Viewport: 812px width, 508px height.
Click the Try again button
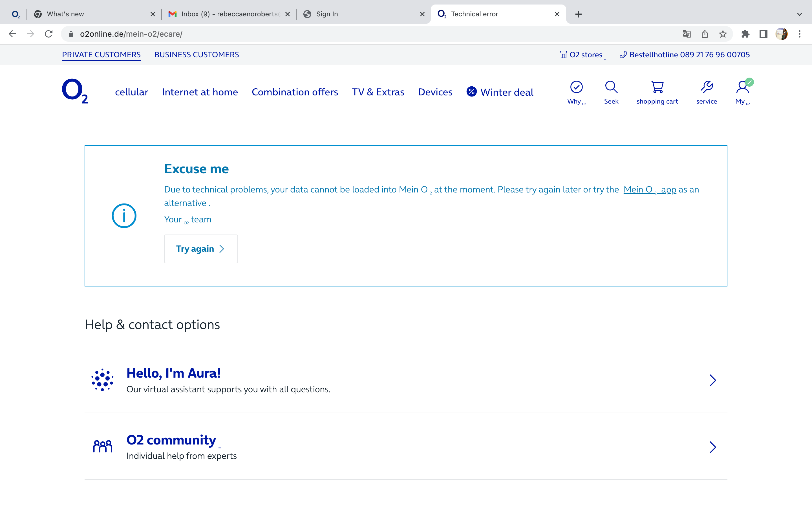[201, 249]
